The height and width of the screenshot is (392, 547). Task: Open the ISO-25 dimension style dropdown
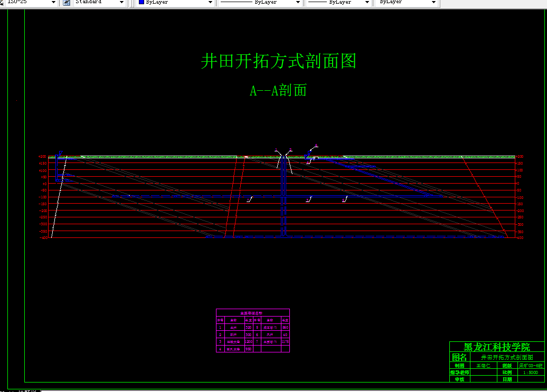click(53, 2)
